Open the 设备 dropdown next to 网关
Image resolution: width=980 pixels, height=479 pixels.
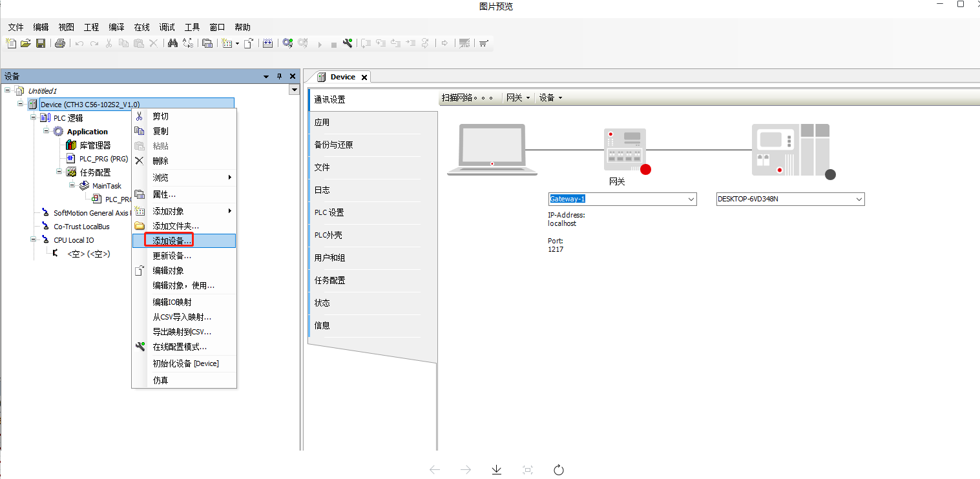click(550, 97)
